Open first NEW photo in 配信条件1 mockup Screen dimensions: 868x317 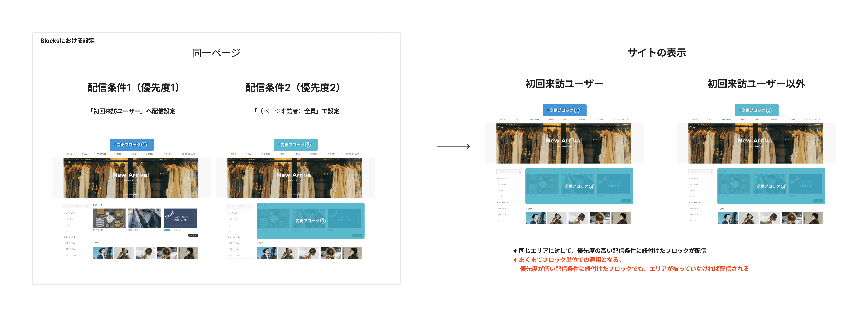[x=103, y=253]
